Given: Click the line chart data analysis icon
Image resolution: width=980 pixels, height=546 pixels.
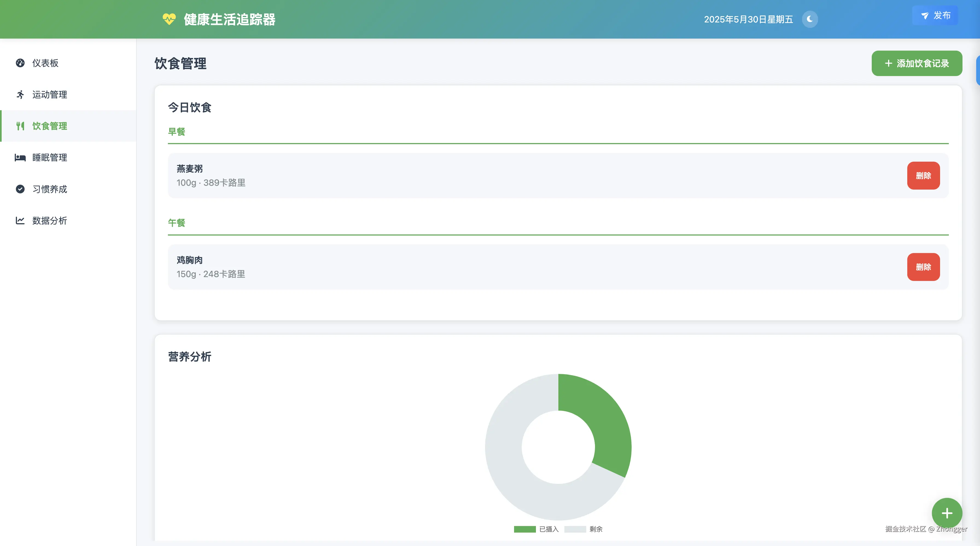Looking at the screenshot, I should click(x=20, y=221).
